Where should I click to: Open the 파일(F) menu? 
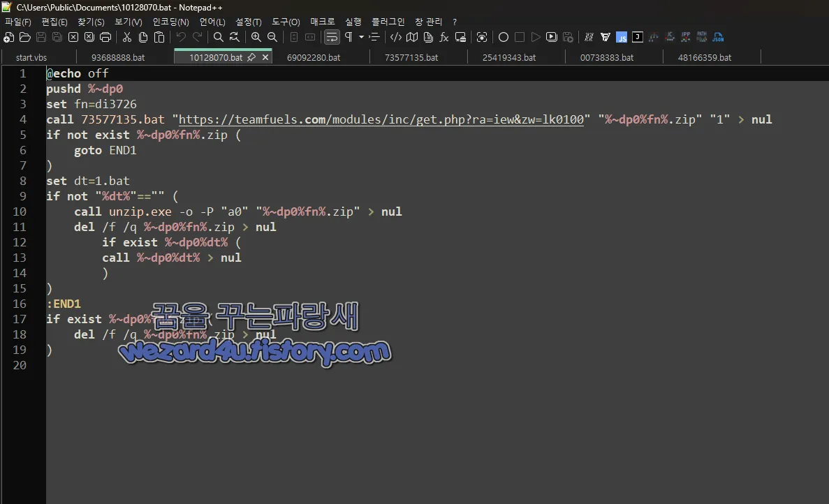tap(18, 22)
